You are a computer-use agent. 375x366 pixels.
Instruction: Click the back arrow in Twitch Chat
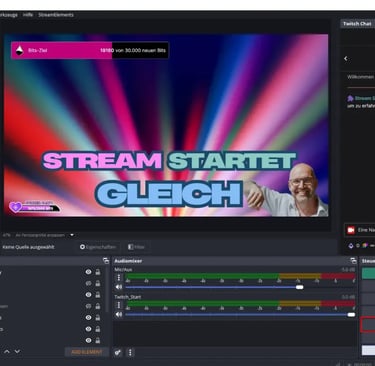346,58
